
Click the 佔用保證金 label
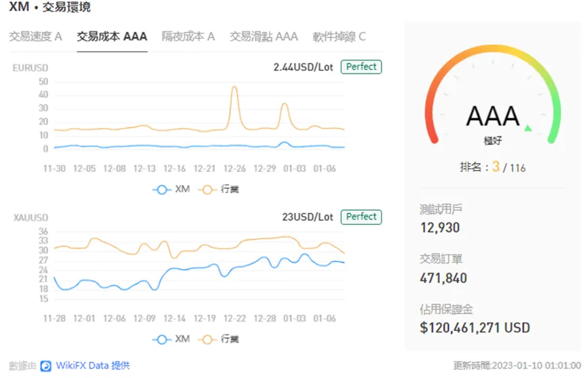pos(446,309)
